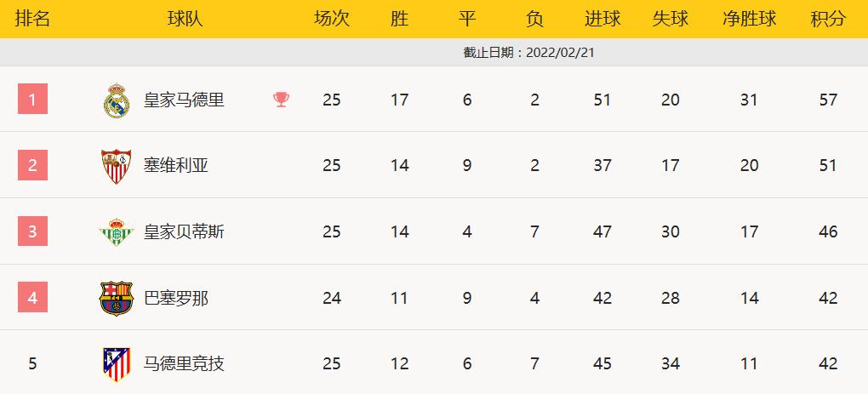Click the red rank 2 badge
The height and width of the screenshot is (394, 868).
click(32, 165)
